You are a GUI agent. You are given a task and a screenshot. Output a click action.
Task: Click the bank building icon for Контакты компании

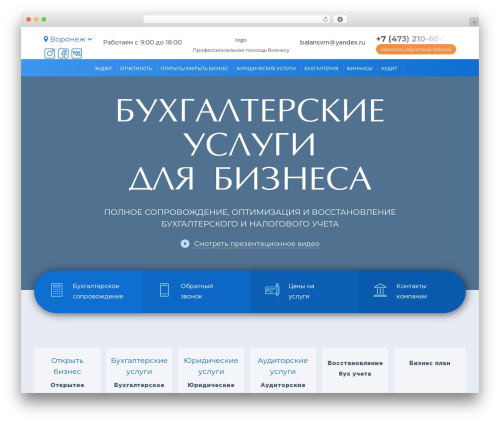[x=380, y=290]
